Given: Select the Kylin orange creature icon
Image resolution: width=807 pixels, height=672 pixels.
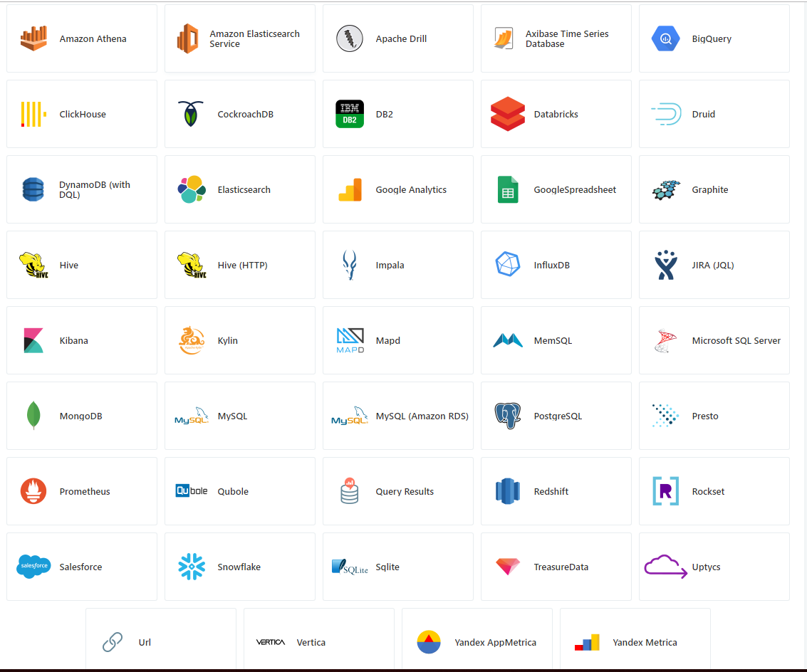Looking at the screenshot, I should [x=192, y=340].
